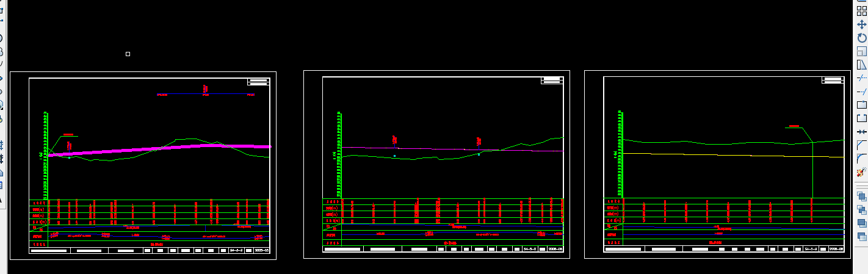The width and height of the screenshot is (868, 274).
Task: Use the Break at Point tool
Action: coord(862,105)
